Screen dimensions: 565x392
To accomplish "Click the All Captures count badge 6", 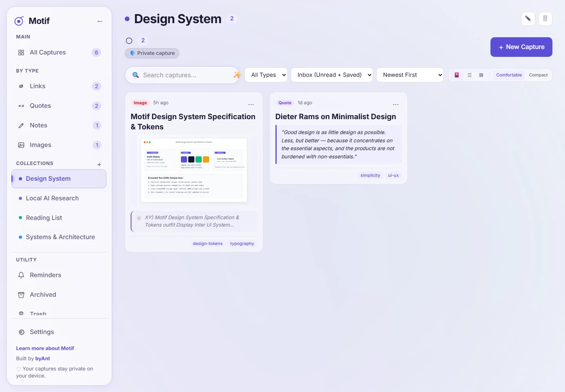I will coord(96,53).
